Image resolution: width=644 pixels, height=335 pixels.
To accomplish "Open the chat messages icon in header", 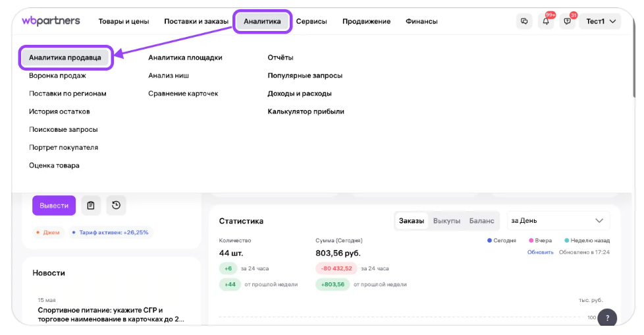I will tap(524, 21).
